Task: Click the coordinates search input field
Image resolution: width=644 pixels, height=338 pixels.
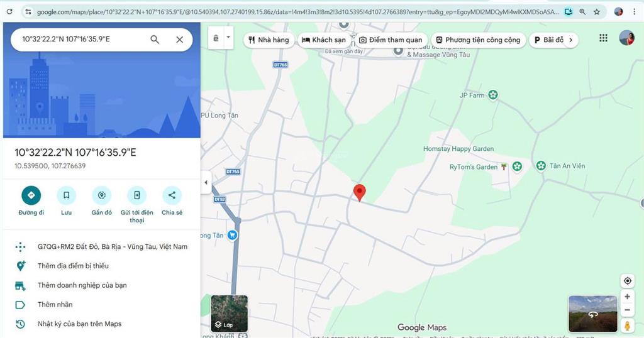Action: point(82,40)
